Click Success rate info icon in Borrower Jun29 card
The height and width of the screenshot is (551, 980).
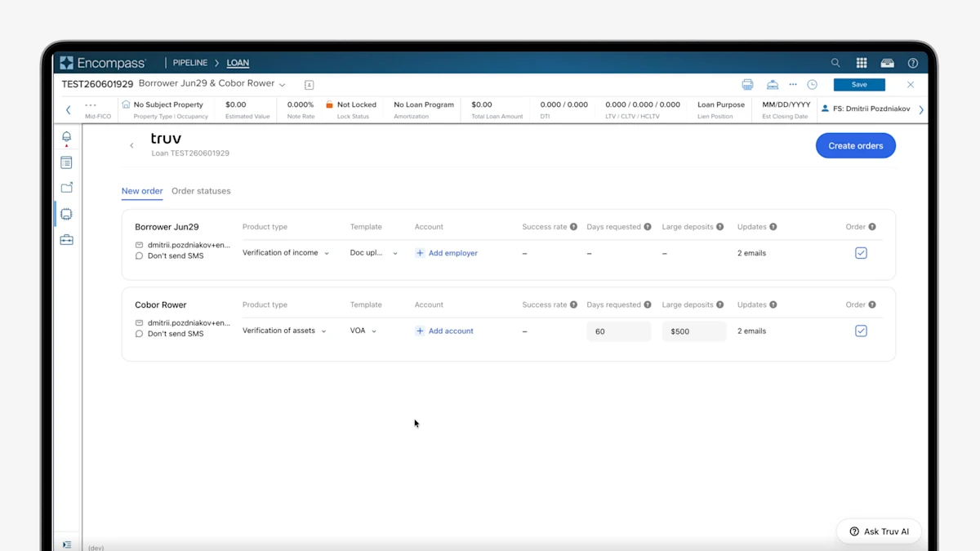click(x=573, y=227)
